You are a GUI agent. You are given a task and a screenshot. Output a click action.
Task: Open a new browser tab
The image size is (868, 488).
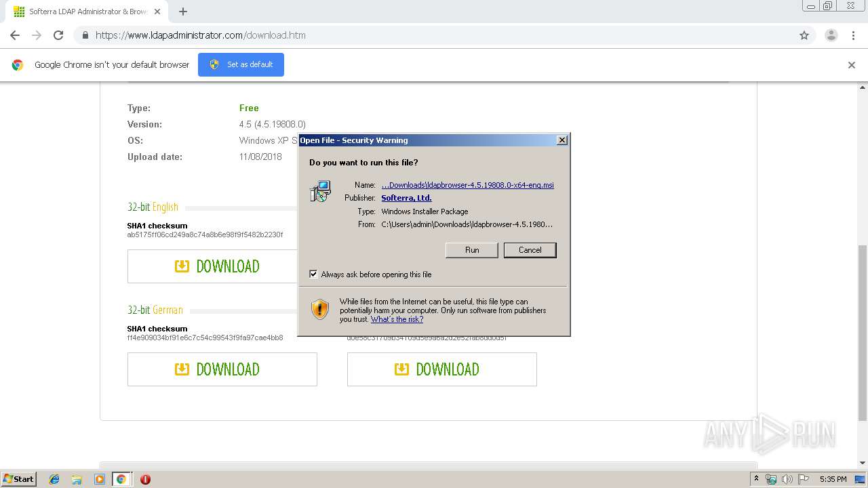tap(183, 12)
